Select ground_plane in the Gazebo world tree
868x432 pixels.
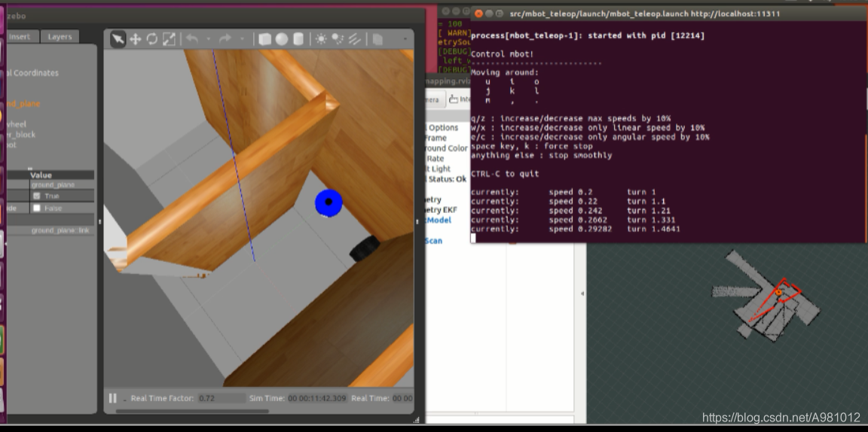pos(23,103)
